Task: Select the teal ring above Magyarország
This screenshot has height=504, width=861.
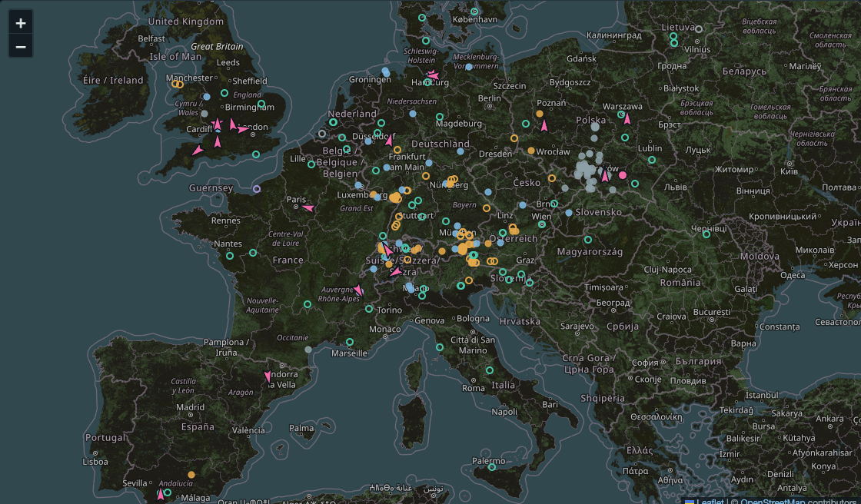Action: coord(588,240)
